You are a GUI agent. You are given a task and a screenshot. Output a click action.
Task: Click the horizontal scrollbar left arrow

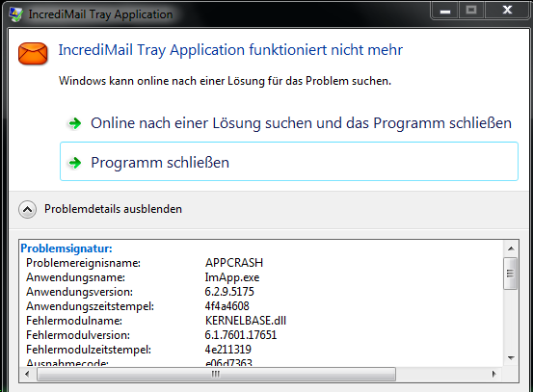pyautogui.click(x=28, y=374)
